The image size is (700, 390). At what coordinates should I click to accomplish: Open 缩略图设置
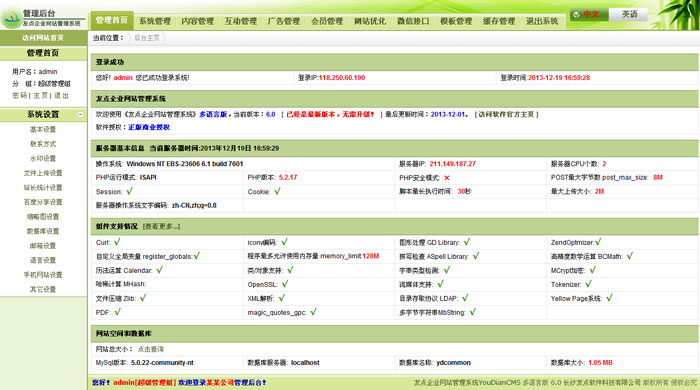[43, 216]
